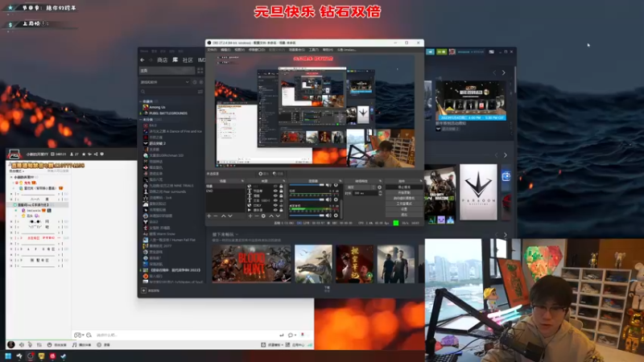Unlock the 节目单 source via its lock icon
This screenshot has height=362, width=644.
281,191
